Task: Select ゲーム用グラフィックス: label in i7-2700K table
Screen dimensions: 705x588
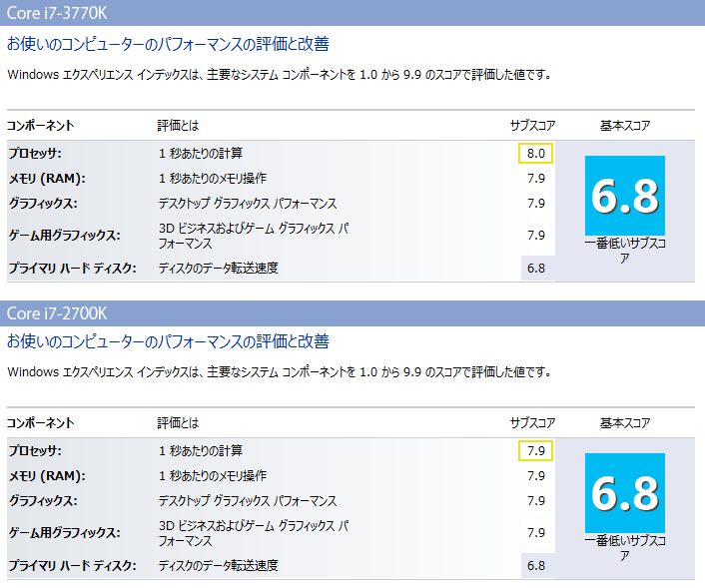Action: (64, 533)
